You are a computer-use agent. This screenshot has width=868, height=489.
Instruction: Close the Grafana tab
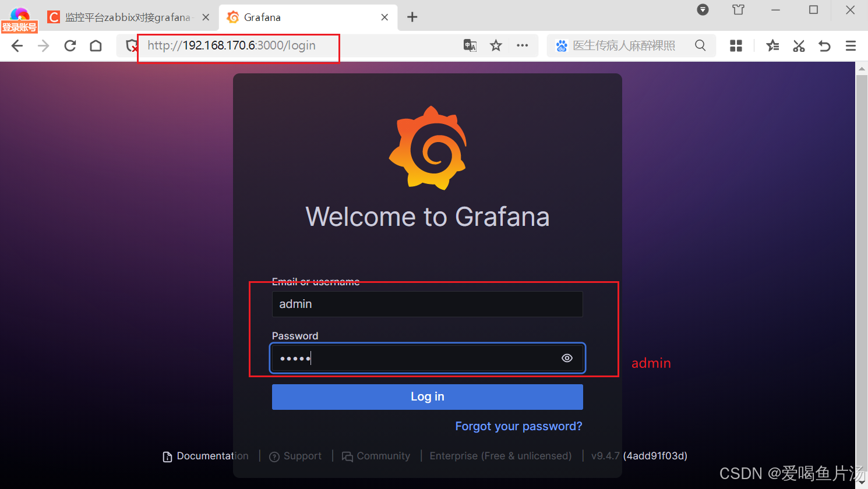click(384, 17)
